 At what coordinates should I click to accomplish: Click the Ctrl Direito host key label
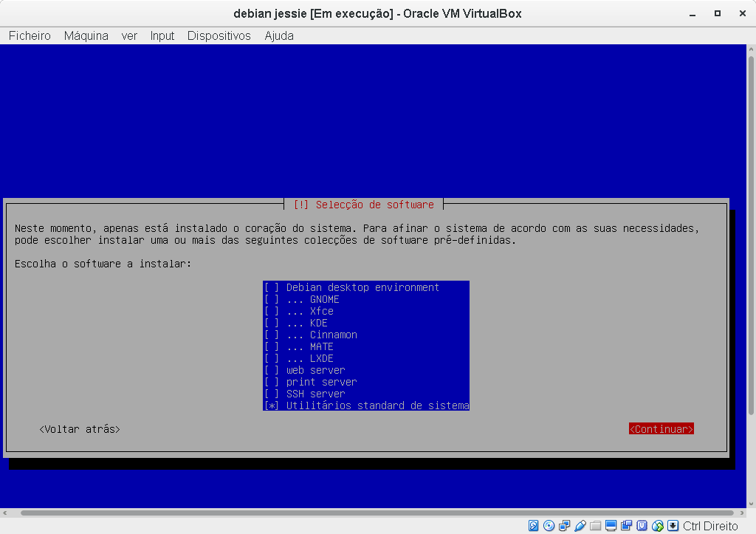[x=710, y=526]
